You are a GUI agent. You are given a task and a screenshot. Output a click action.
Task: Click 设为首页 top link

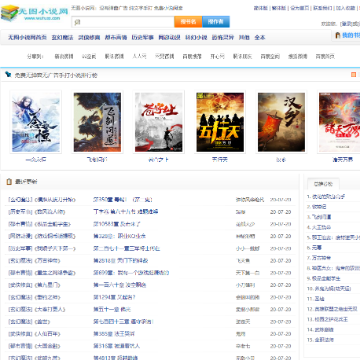pyautogui.click(x=299, y=8)
